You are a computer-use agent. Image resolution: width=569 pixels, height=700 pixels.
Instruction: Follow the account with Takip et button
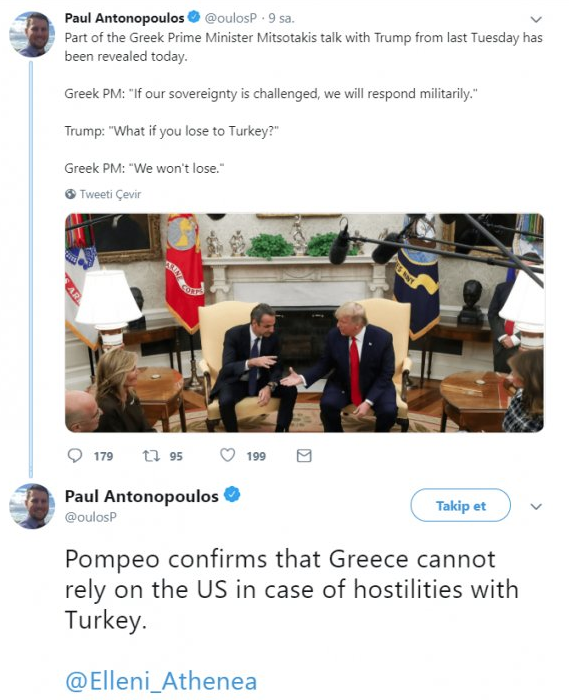pyautogui.click(x=460, y=505)
